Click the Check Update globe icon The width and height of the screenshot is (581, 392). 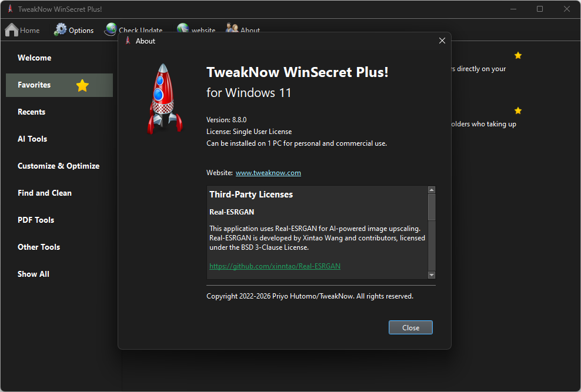tap(111, 29)
